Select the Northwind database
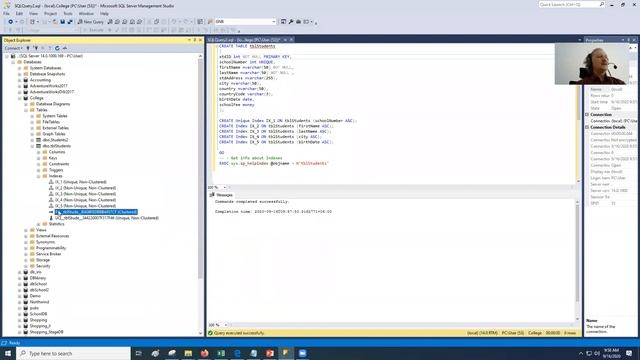640x360 pixels. pos(39,302)
